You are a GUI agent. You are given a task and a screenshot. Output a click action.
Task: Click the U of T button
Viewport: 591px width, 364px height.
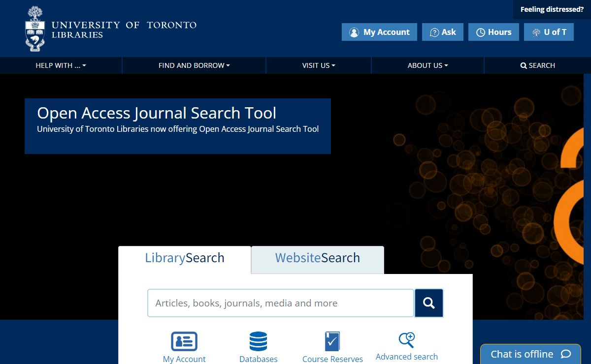[549, 32]
